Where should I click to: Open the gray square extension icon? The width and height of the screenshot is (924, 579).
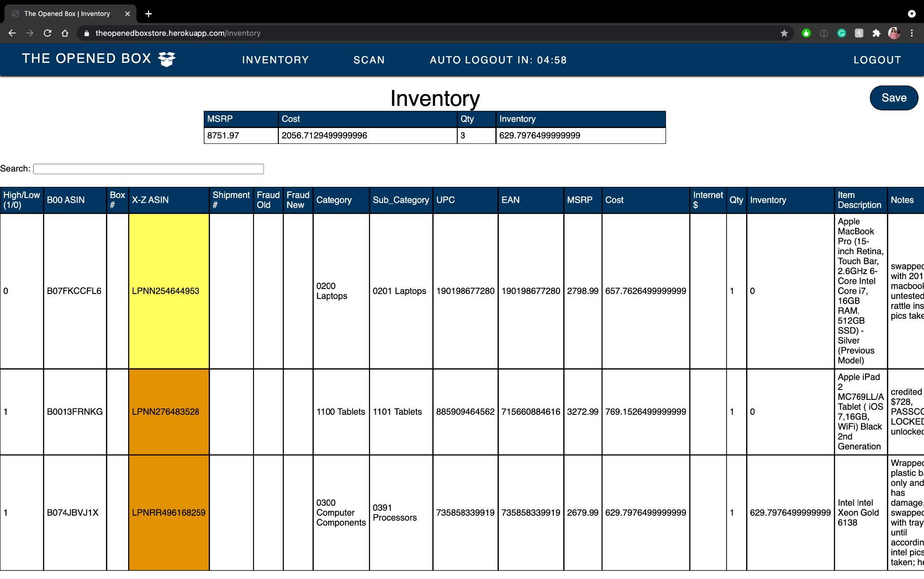point(859,33)
